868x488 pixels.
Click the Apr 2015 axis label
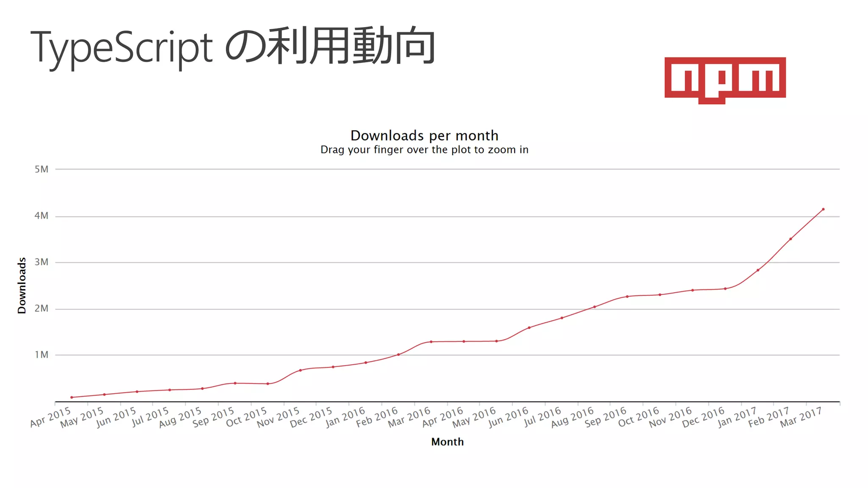tap(50, 417)
